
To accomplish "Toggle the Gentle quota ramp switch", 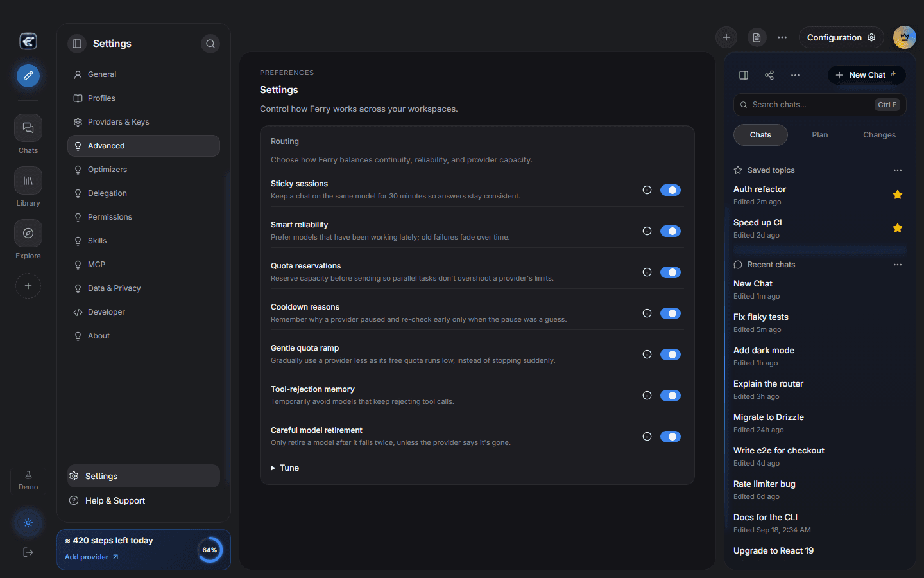I will click(x=671, y=355).
